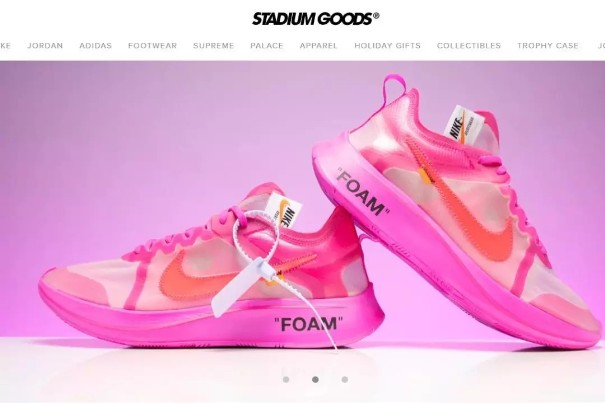Open the Jordan menu

(45, 46)
